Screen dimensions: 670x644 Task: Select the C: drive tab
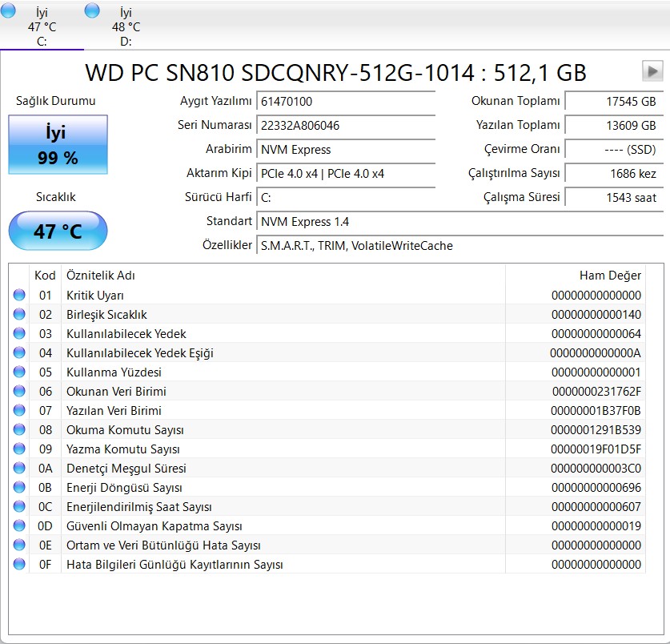pyautogui.click(x=42, y=26)
